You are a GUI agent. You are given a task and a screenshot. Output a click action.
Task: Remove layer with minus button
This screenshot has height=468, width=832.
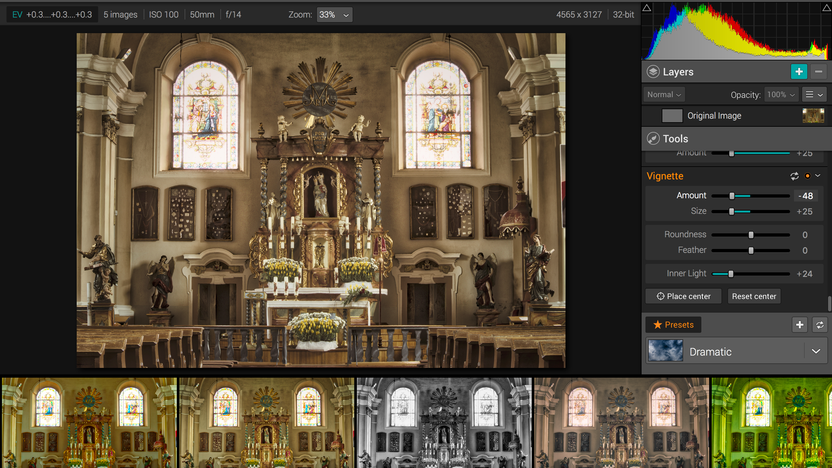[x=818, y=72]
